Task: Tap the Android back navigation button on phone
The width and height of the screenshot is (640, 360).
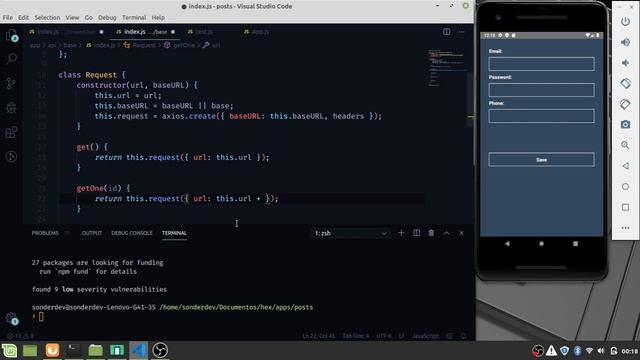Action: point(507,244)
